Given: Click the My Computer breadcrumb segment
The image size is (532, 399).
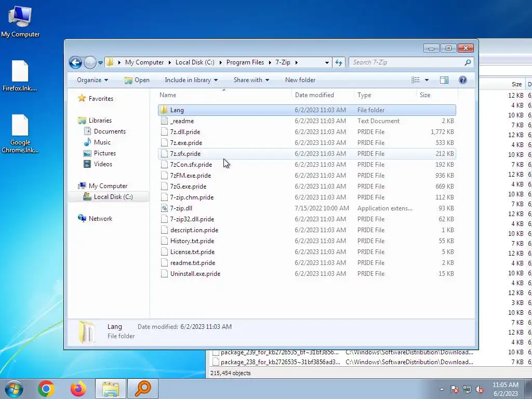Looking at the screenshot, I should 144,62.
